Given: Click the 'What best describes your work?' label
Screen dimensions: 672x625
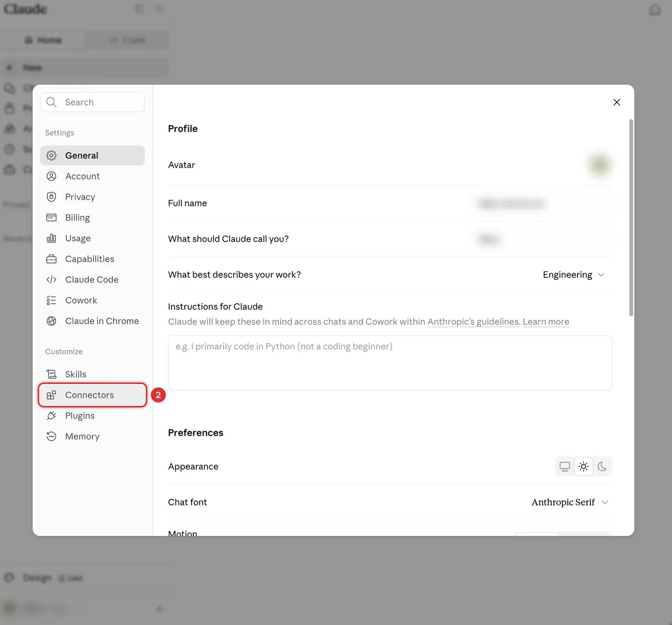Looking at the screenshot, I should pos(235,275).
